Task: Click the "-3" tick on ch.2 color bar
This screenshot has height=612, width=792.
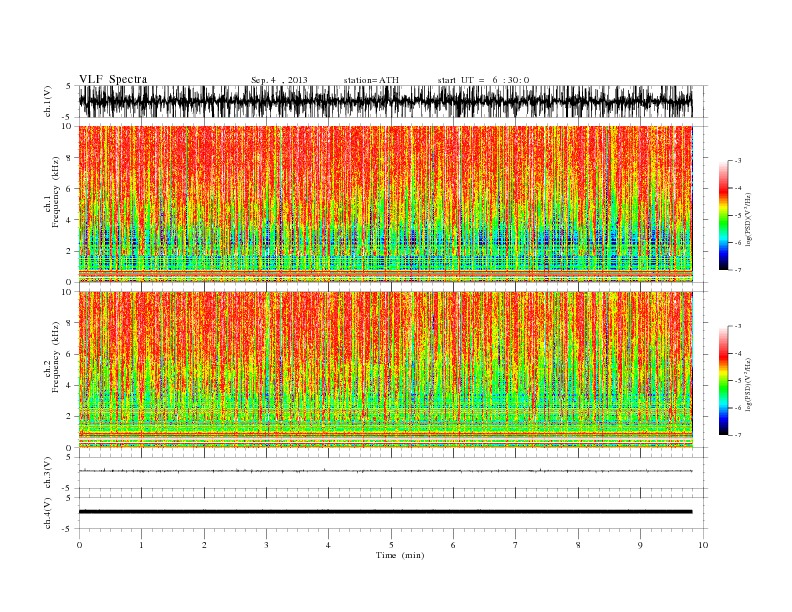Action: [x=737, y=326]
